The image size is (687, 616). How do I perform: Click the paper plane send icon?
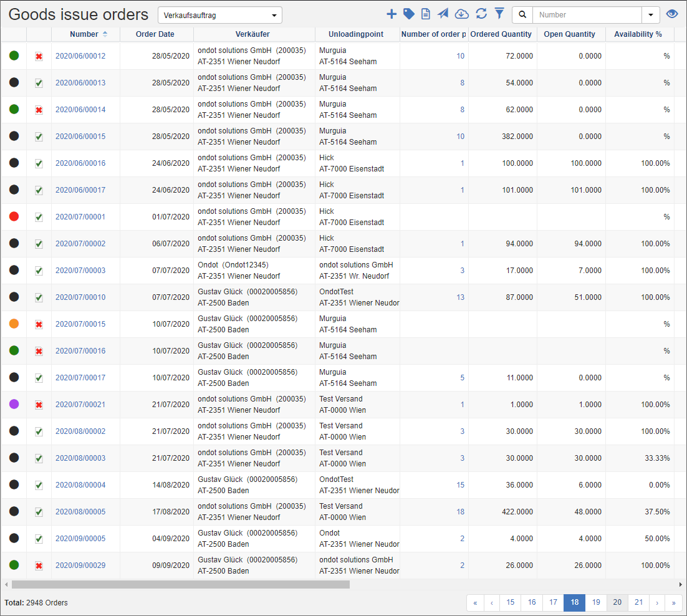(443, 14)
